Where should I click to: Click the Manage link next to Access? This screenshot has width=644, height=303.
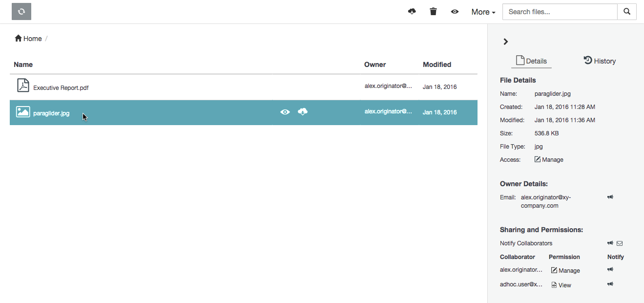(x=549, y=160)
